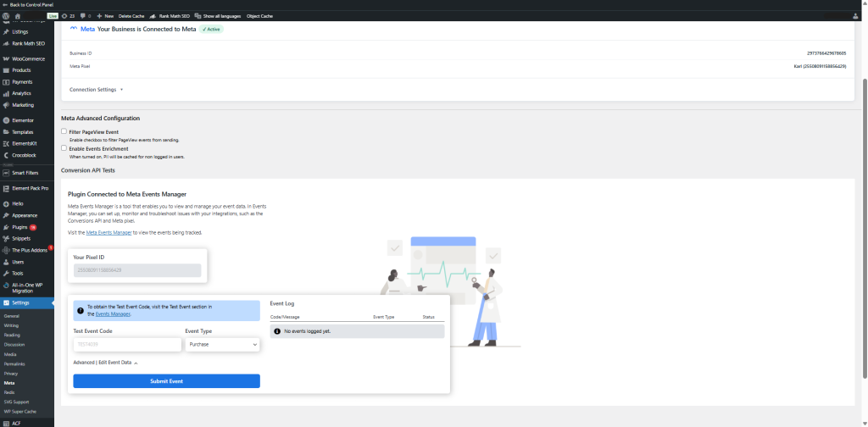The image size is (868, 427).
Task: Go to Privacy settings
Action: tap(11, 374)
